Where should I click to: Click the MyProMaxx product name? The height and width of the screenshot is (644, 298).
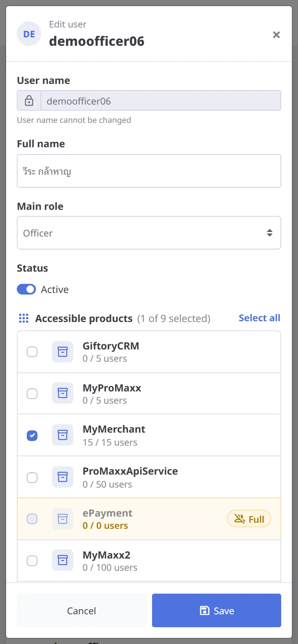pyautogui.click(x=112, y=388)
